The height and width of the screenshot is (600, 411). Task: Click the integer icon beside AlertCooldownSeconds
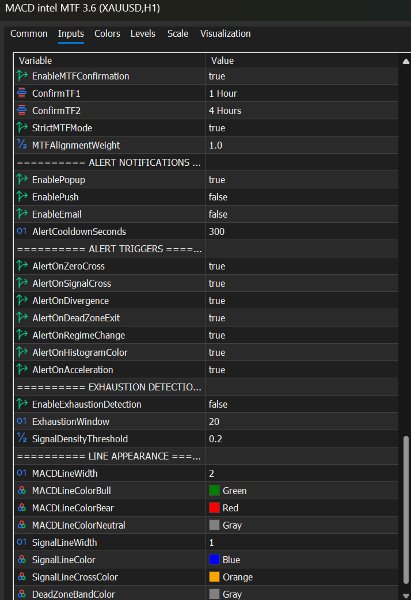click(x=22, y=231)
